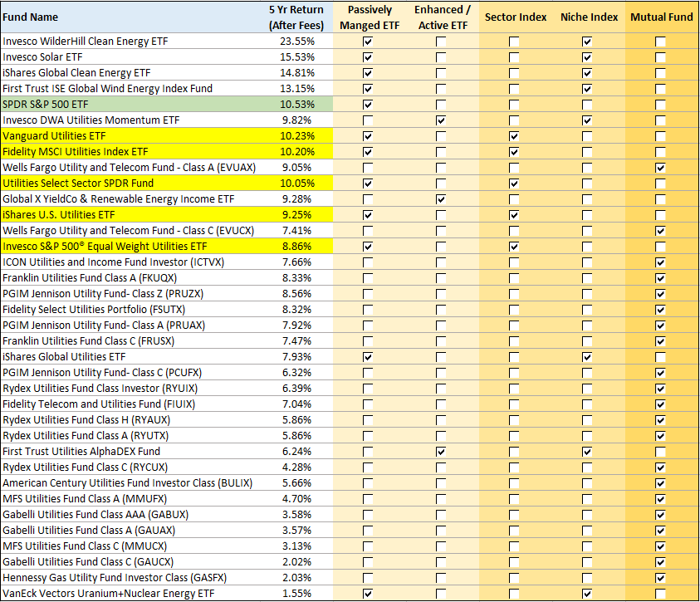
Task: Select the Sector Index column header
Action: [516, 17]
